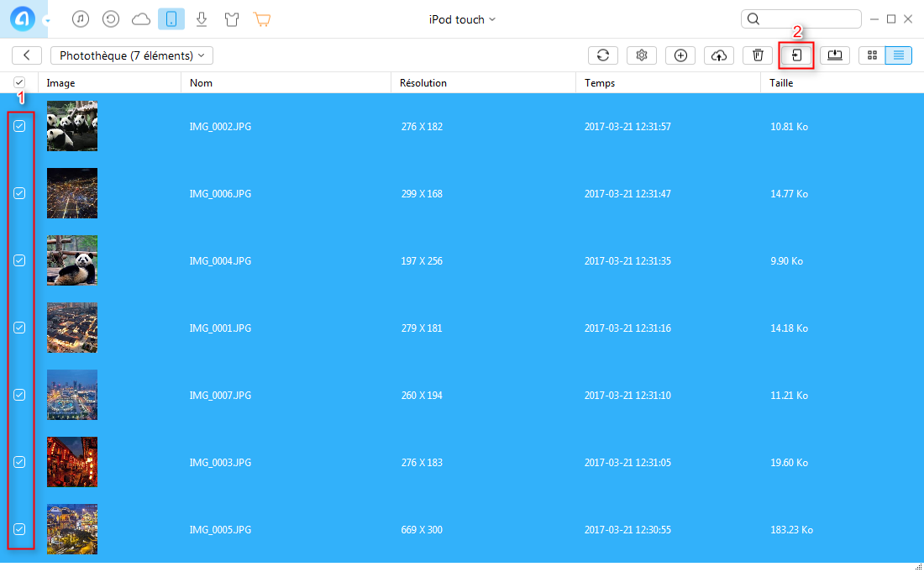Sort by the Résolution column header
This screenshot has height=572, width=924.
483,82
